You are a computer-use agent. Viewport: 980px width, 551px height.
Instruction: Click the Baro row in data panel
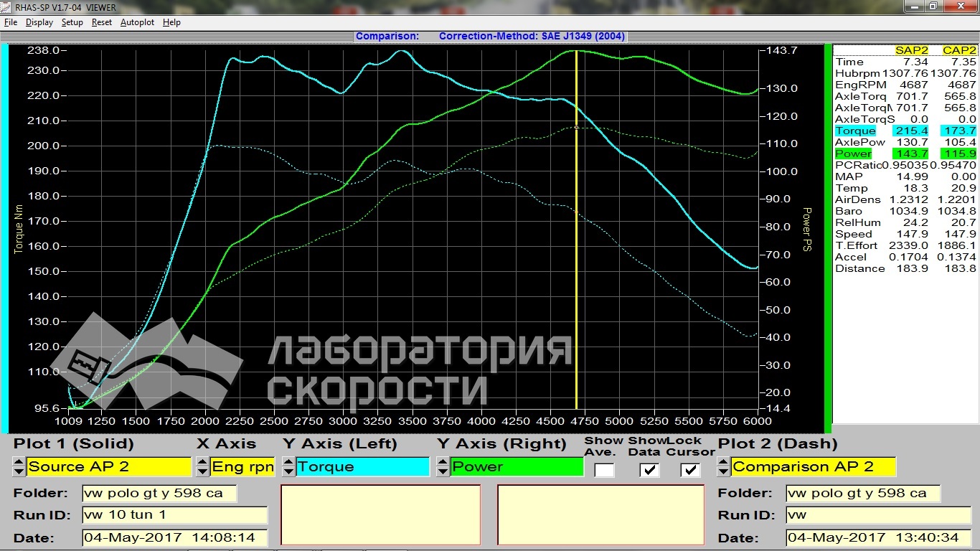(x=905, y=211)
